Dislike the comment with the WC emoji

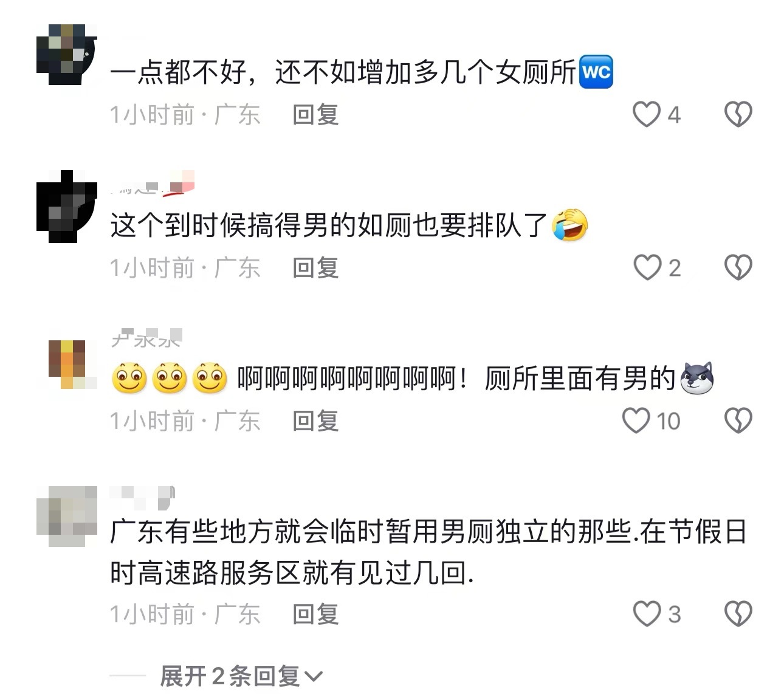coord(738,114)
